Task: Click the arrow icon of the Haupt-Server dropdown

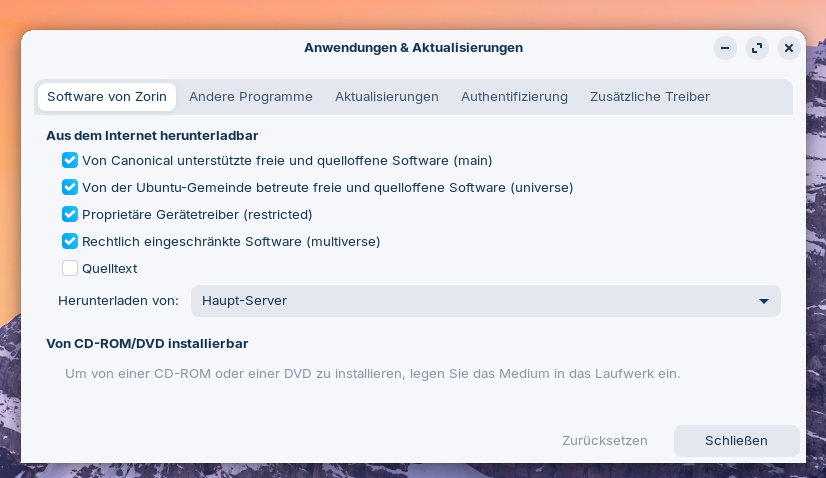Action: point(764,301)
